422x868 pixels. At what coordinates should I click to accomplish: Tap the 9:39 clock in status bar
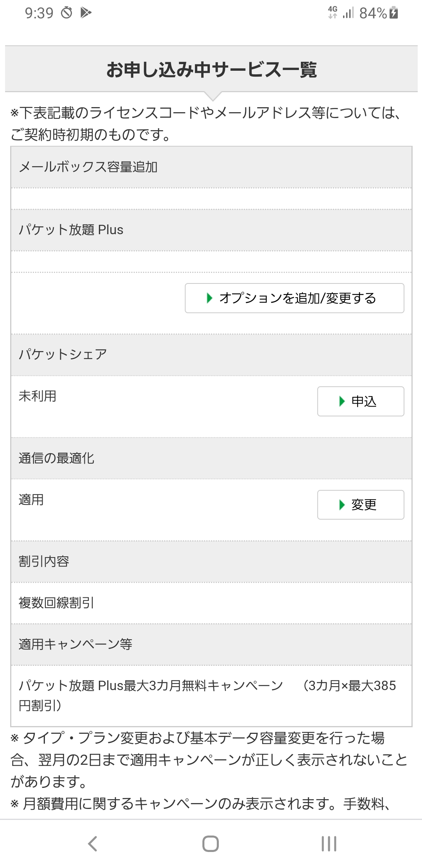tap(39, 13)
